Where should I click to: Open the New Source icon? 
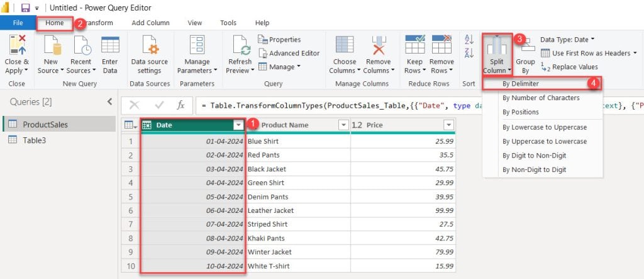52,45
